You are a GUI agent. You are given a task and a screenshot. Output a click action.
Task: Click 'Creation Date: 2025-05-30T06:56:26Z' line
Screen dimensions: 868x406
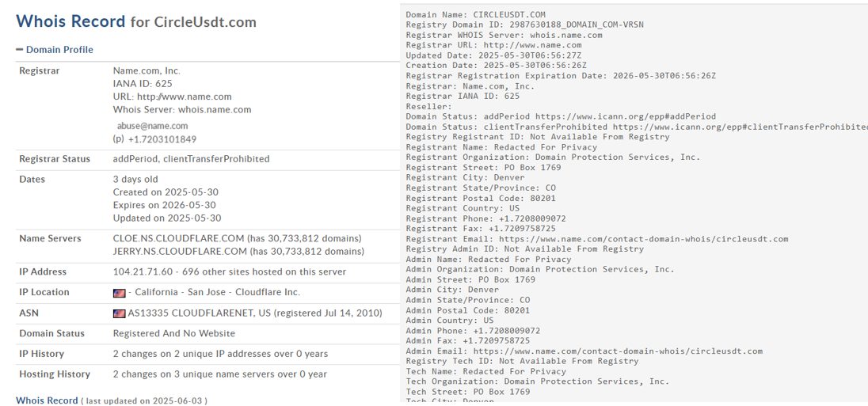496,65
